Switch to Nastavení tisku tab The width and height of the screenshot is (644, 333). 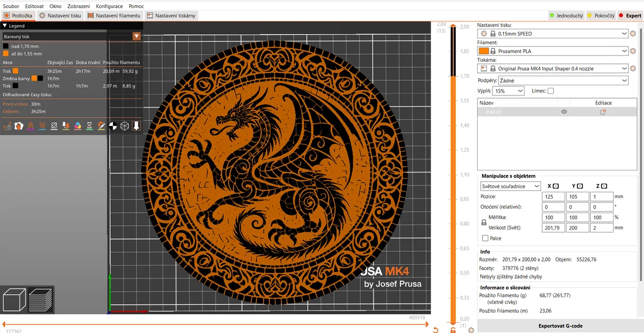(60, 15)
